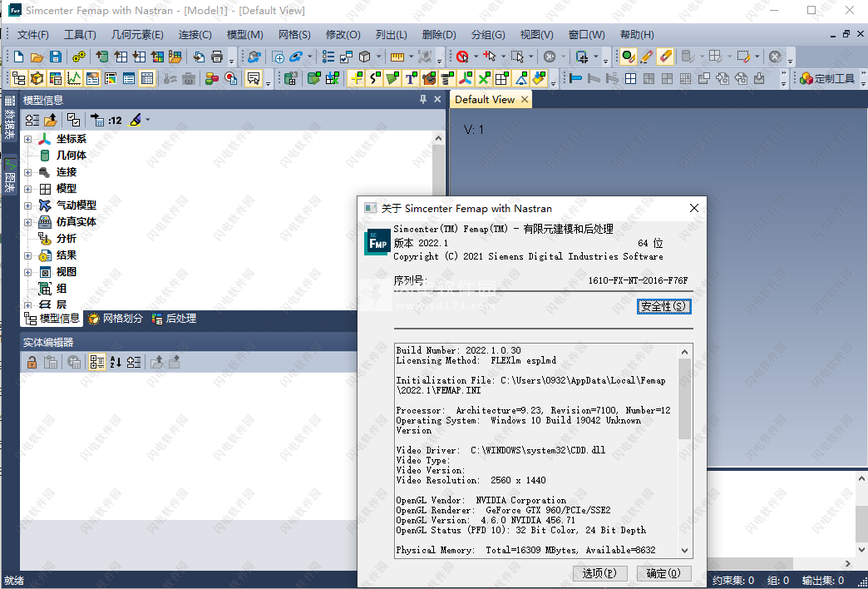Click the open-folder-with-arrow icon in 模型信息 toolbar

(x=51, y=120)
